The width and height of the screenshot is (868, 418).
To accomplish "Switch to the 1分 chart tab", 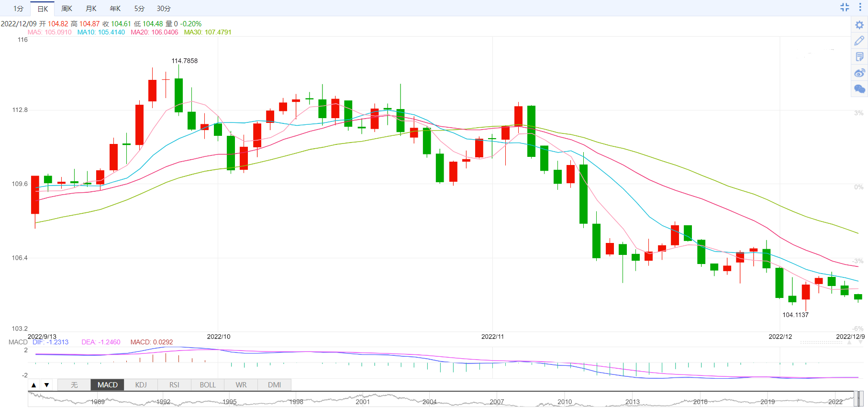I will click(18, 9).
